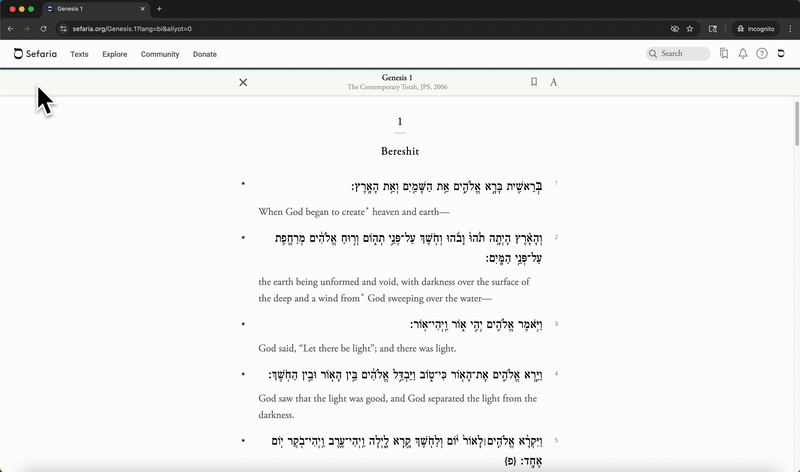This screenshot has height=472, width=800.
Task: Close the Genesis 1 browser tab
Action: 142,9
